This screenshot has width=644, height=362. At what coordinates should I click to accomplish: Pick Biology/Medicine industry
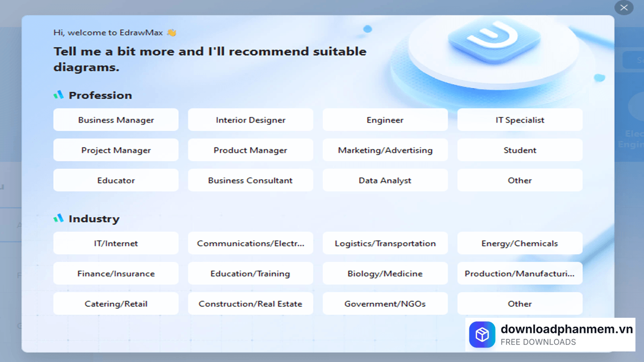385,274
